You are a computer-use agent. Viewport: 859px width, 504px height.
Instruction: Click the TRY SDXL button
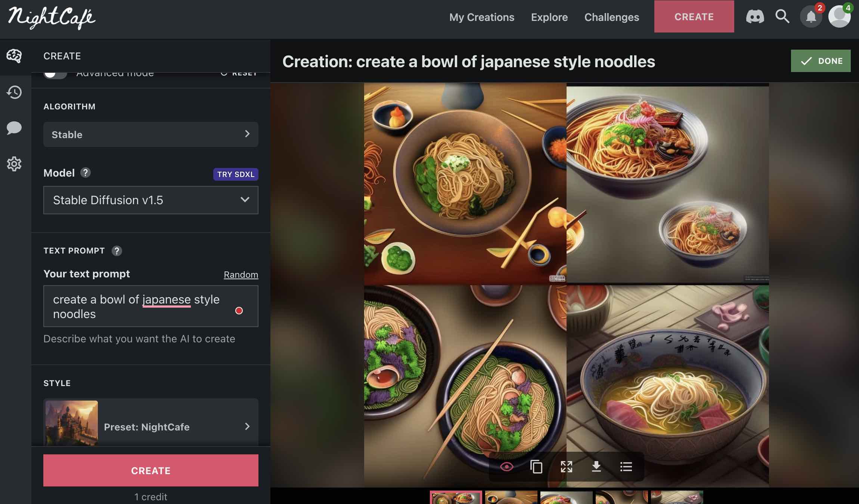coord(235,174)
